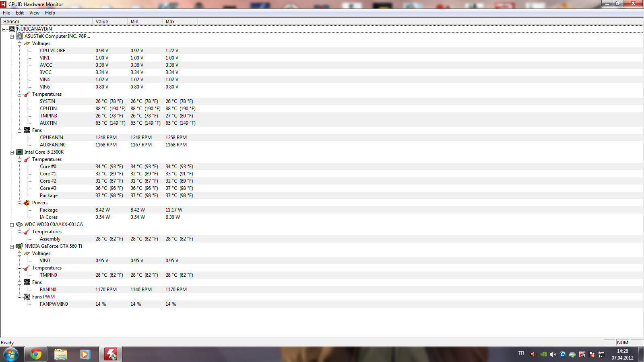
Task: Collapse the Powers group
Action: tap(19, 203)
